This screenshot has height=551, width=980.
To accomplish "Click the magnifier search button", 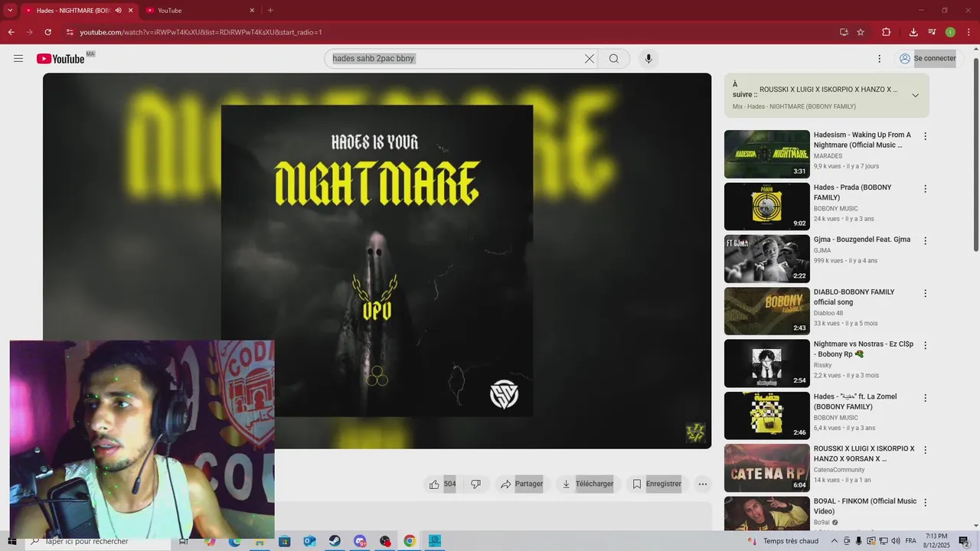I will click(614, 59).
